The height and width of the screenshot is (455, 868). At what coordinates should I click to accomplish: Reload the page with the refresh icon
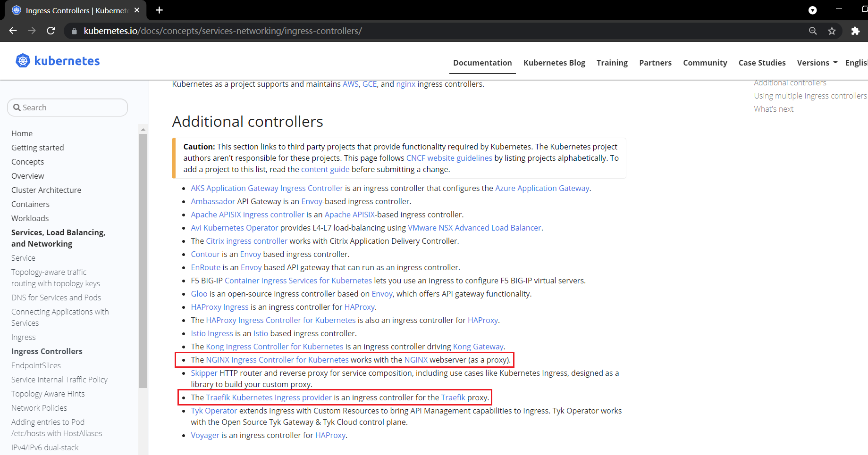(x=51, y=31)
